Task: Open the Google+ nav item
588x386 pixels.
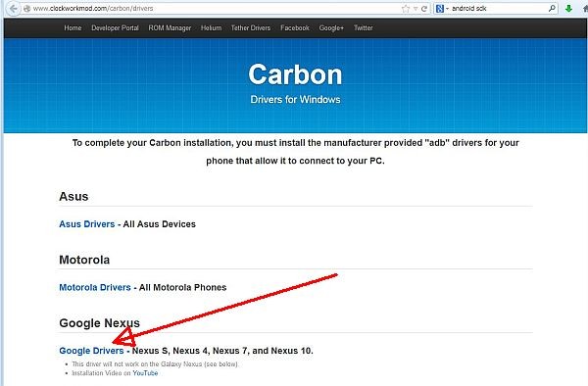Action: [x=331, y=27]
